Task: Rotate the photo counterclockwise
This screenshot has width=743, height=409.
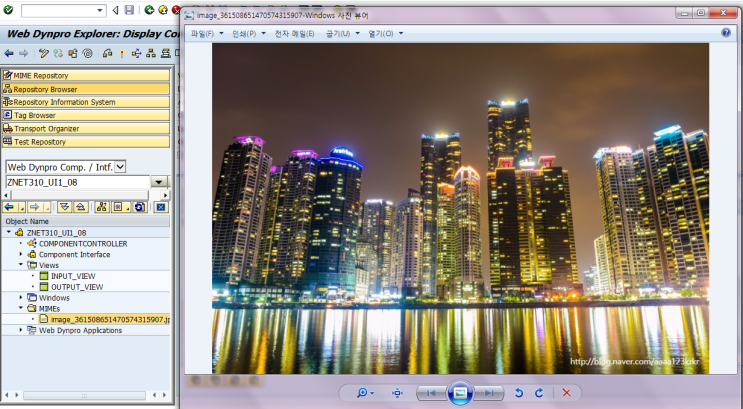Action: click(x=519, y=393)
